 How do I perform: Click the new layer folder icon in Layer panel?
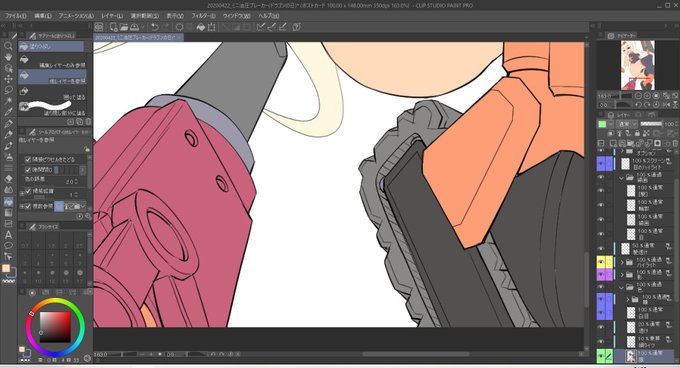630,143
